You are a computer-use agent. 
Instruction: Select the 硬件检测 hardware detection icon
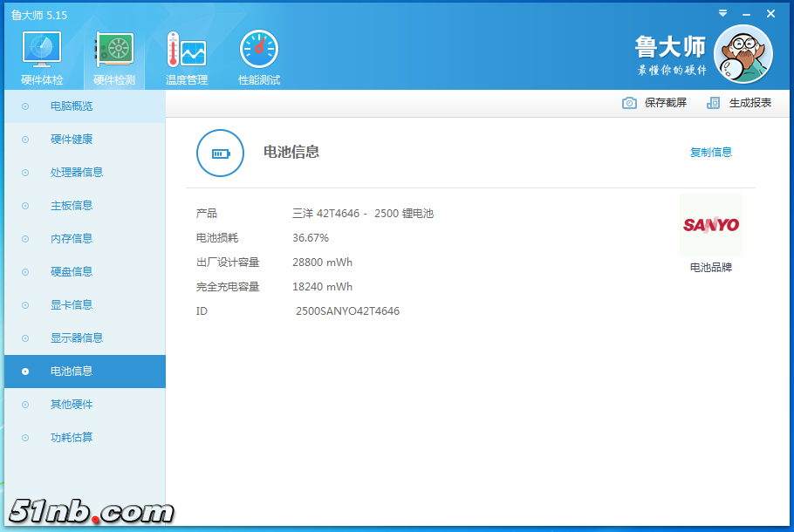[x=114, y=51]
